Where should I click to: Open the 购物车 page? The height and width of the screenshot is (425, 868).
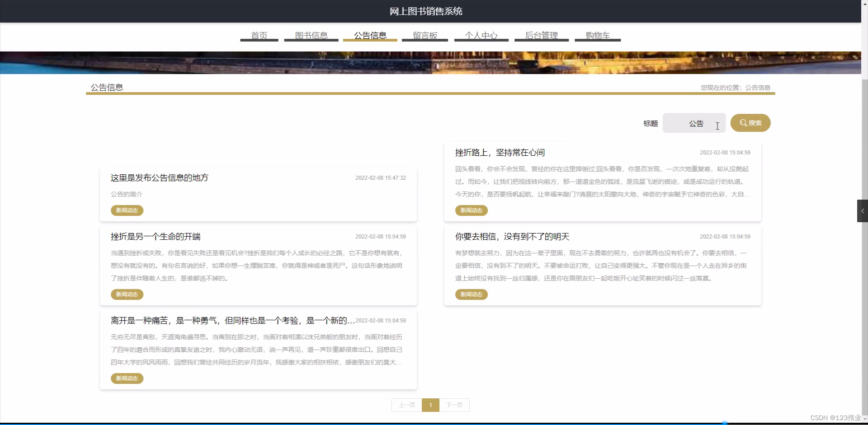(598, 35)
